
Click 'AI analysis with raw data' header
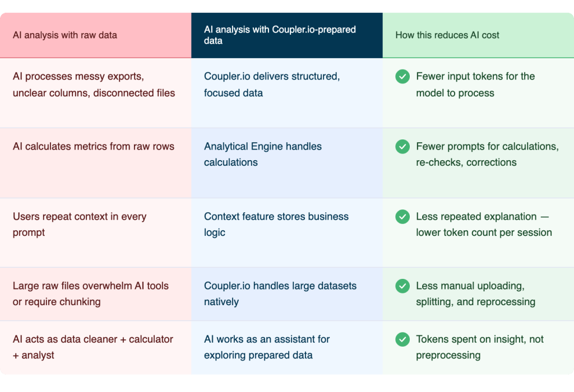point(95,35)
